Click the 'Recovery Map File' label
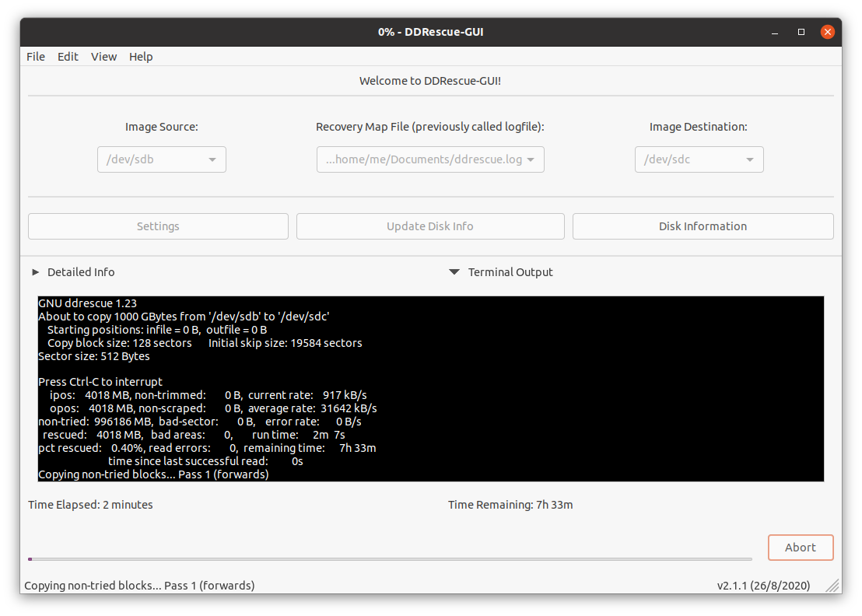Image resolution: width=862 pixels, height=616 pixels. click(x=430, y=127)
